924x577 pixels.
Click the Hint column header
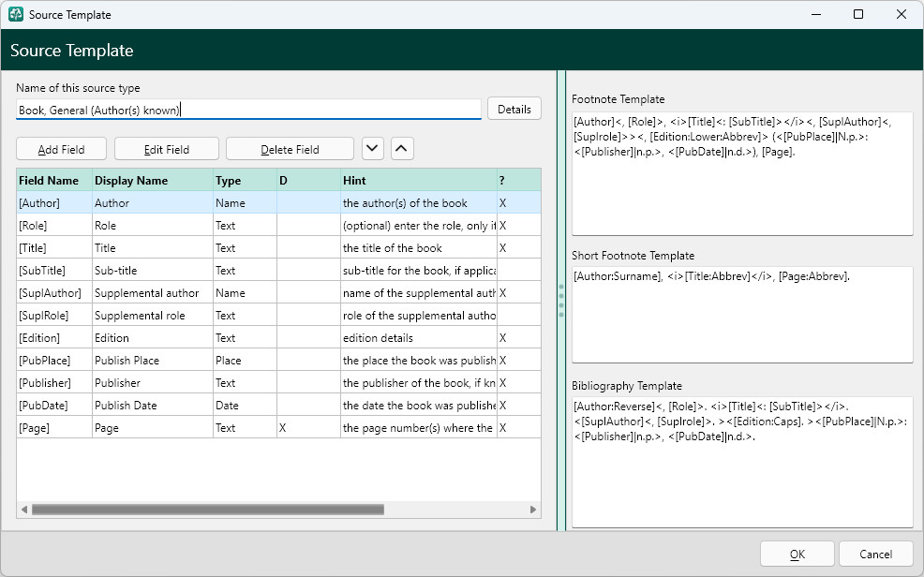pos(418,180)
